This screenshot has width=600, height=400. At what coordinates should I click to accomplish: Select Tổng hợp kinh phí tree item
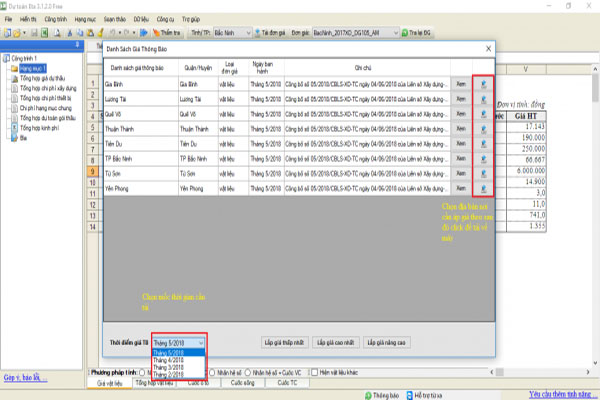(x=43, y=130)
